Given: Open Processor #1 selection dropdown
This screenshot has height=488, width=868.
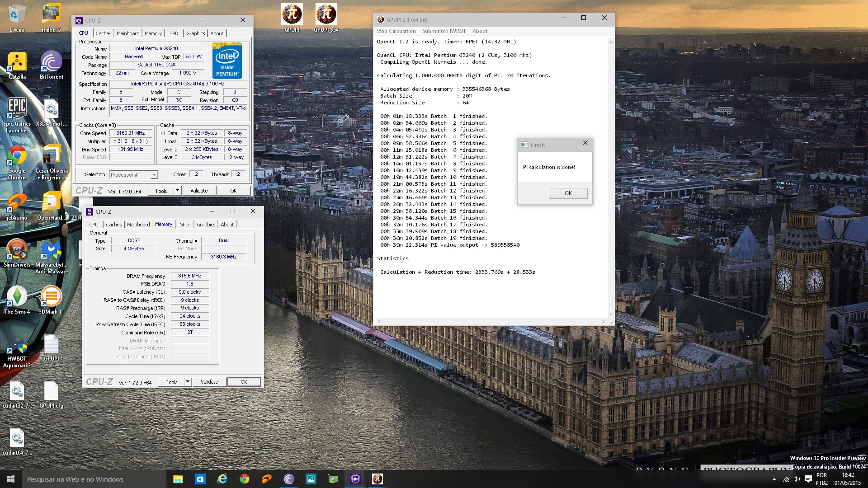Looking at the screenshot, I should pos(134,175).
